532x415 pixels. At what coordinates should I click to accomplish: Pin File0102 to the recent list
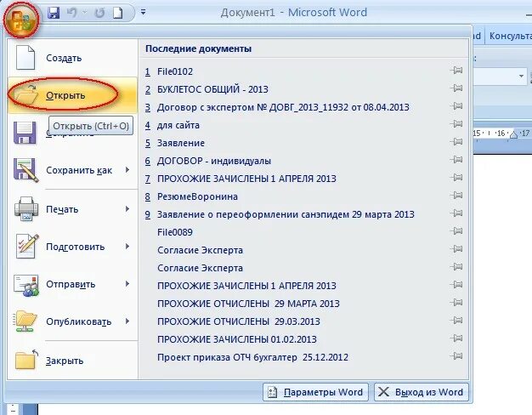(456, 71)
